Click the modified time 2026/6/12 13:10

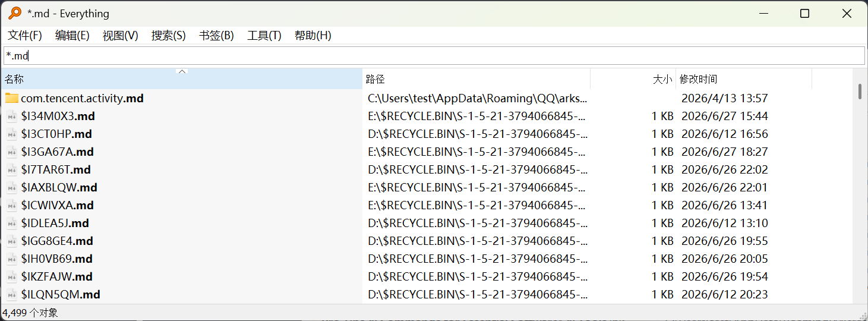724,223
